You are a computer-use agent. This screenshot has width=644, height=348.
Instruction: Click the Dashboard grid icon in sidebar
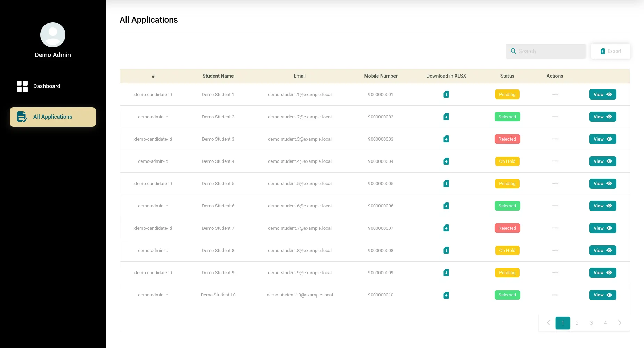coord(22,86)
